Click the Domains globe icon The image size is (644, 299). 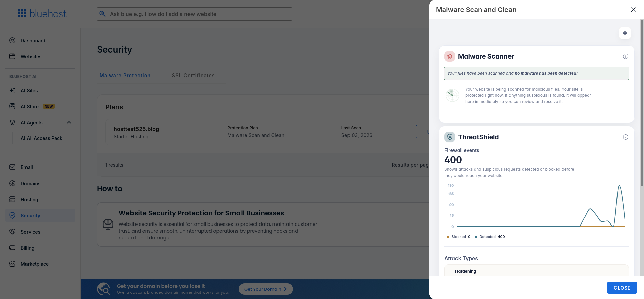point(12,183)
